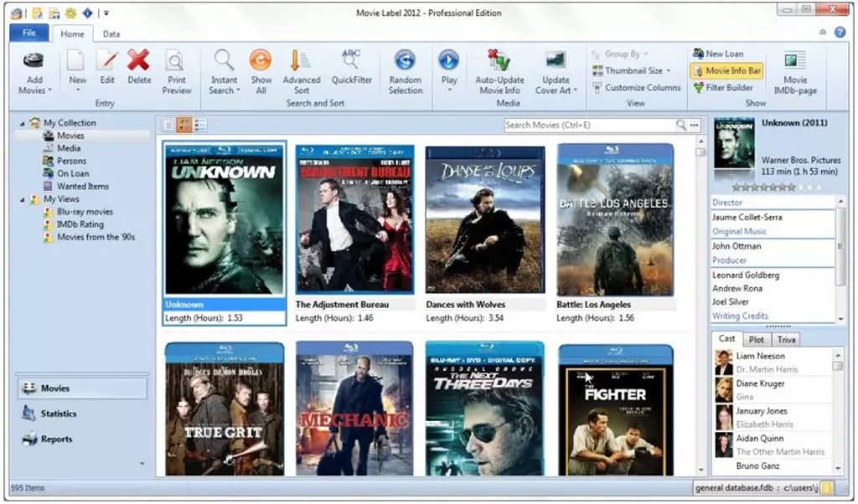Open the Group By dropdown
The height and width of the screenshot is (504, 858).
pos(620,54)
